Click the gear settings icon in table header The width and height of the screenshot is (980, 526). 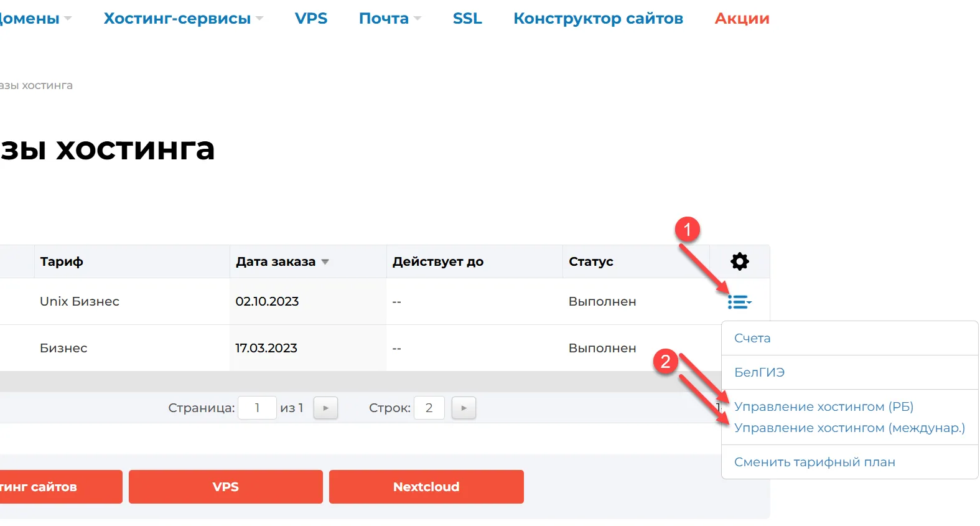click(739, 261)
